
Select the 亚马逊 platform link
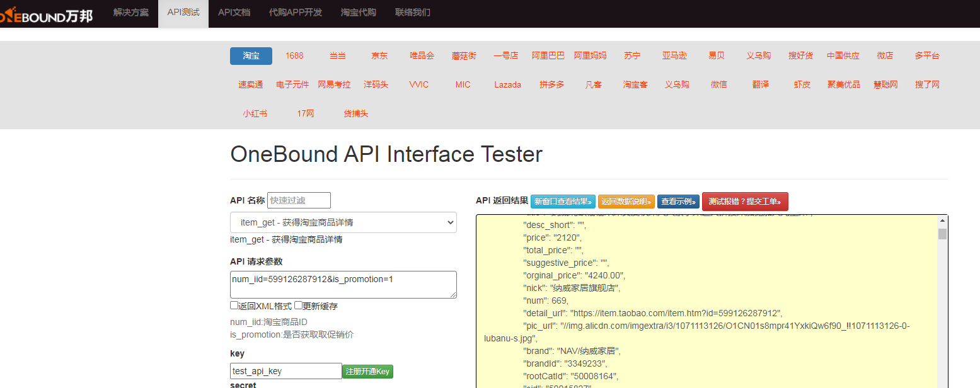[674, 55]
